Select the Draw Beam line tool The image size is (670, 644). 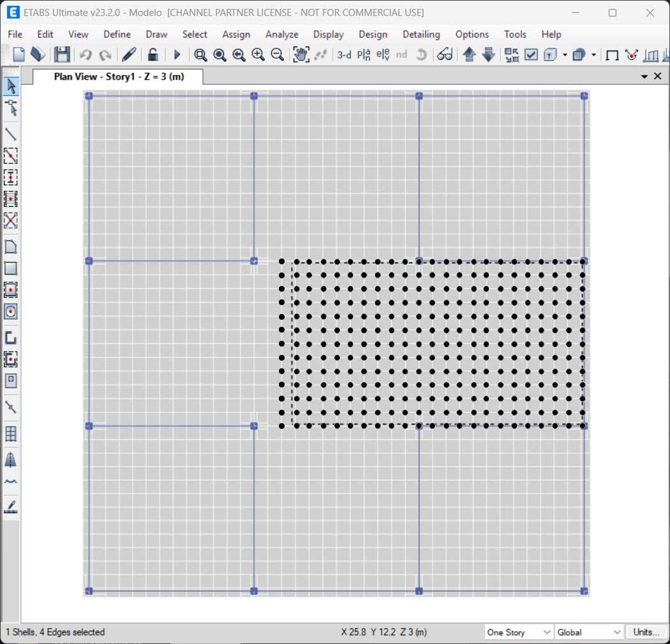pyautogui.click(x=11, y=134)
